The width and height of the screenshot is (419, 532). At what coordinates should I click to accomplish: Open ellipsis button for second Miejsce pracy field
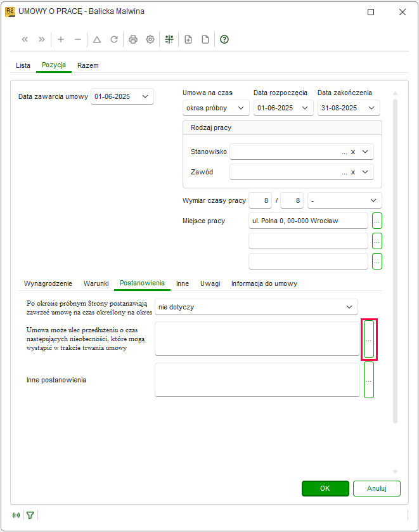coord(377,241)
